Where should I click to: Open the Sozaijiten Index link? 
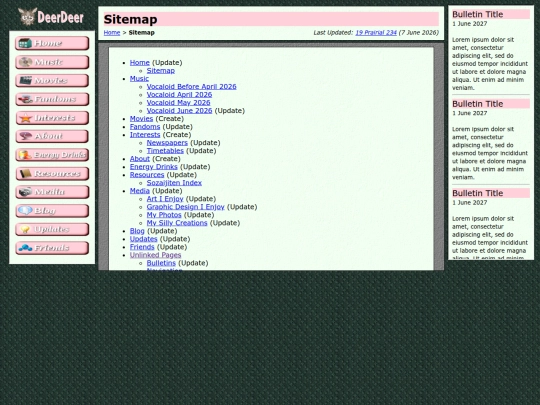click(174, 183)
